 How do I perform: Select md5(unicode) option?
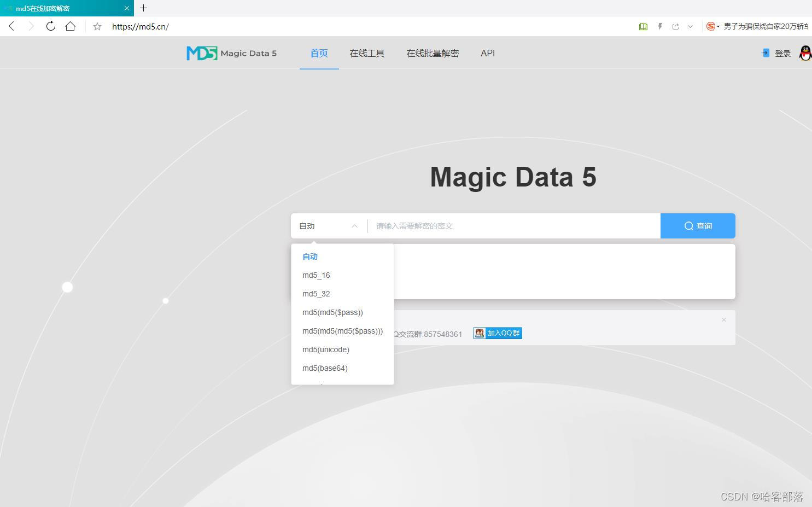[x=342, y=349]
